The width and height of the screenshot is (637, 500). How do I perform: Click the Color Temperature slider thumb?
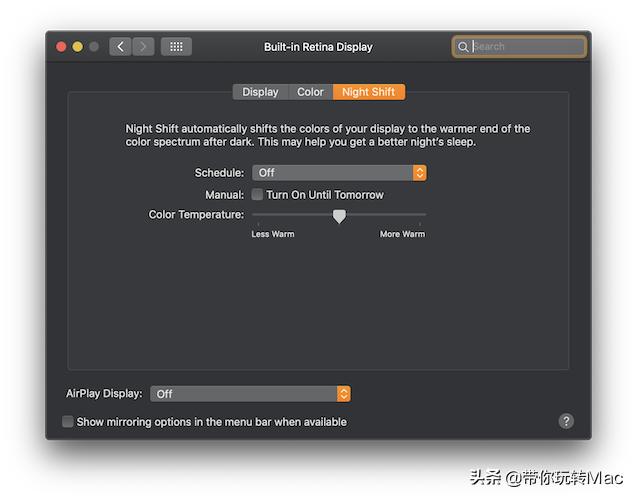pyautogui.click(x=339, y=216)
